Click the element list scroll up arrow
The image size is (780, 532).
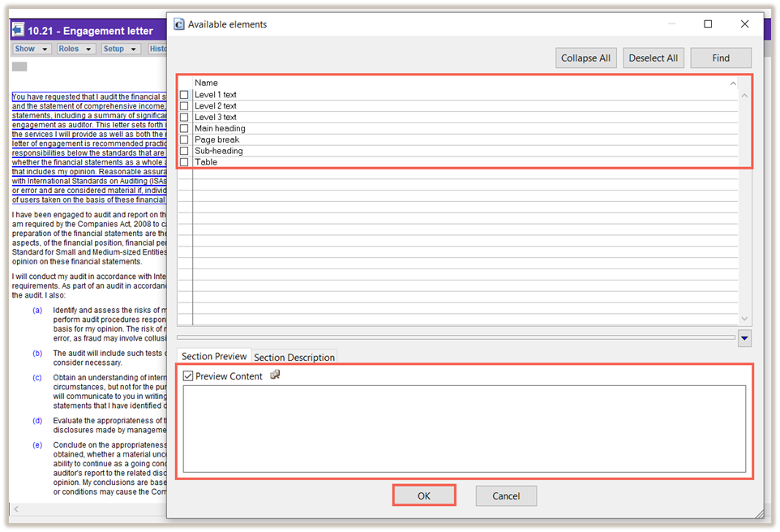(x=744, y=96)
